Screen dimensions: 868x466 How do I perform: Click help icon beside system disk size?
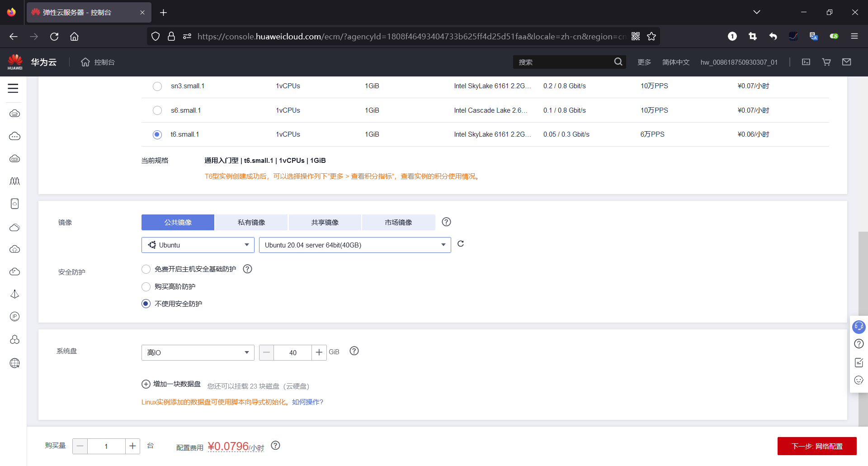[354, 351]
